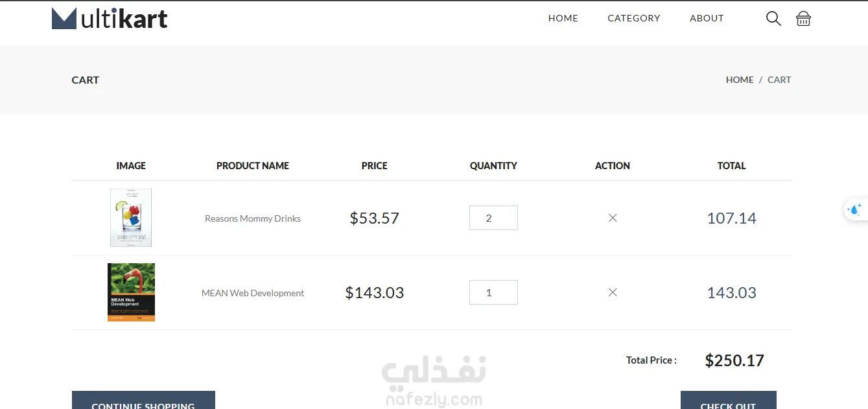Screen dimensions: 868x409
Task: Open the search magnifier icon
Action: (x=773, y=18)
